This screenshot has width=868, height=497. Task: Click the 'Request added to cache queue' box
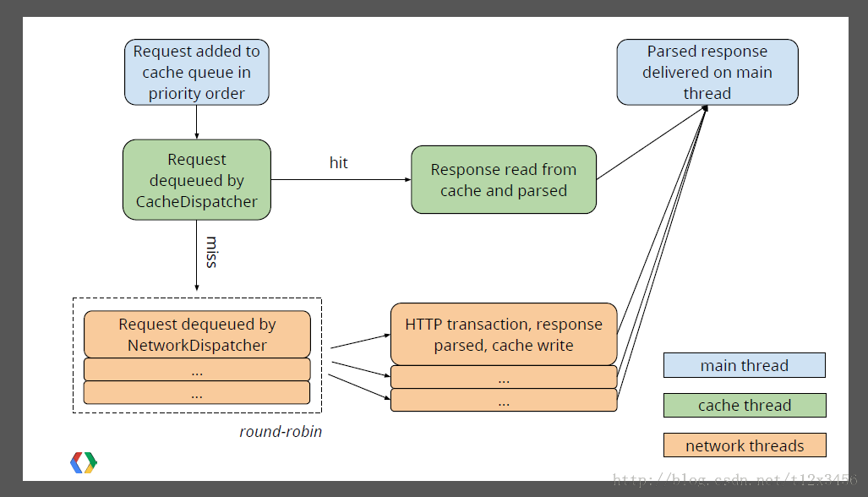tap(196, 72)
